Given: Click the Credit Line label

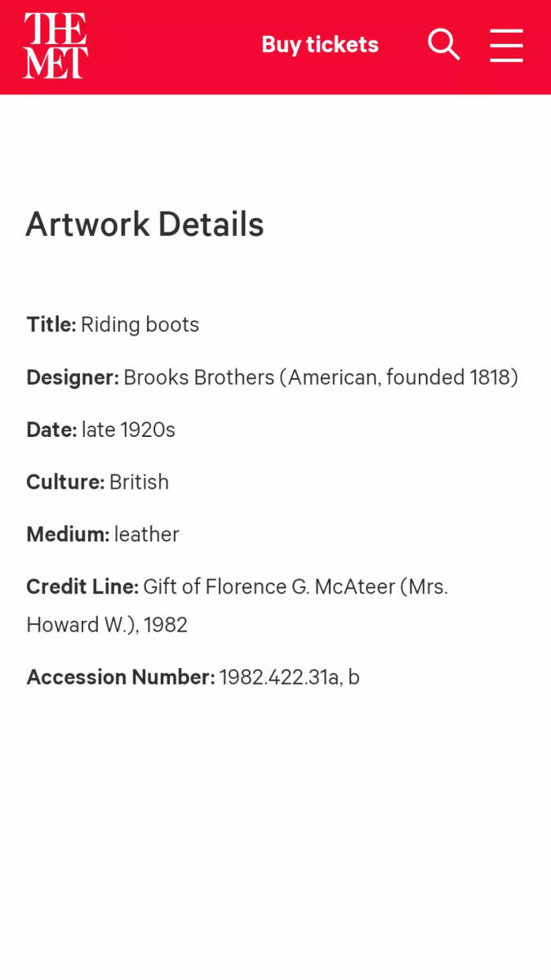Looking at the screenshot, I should click(x=82, y=586).
